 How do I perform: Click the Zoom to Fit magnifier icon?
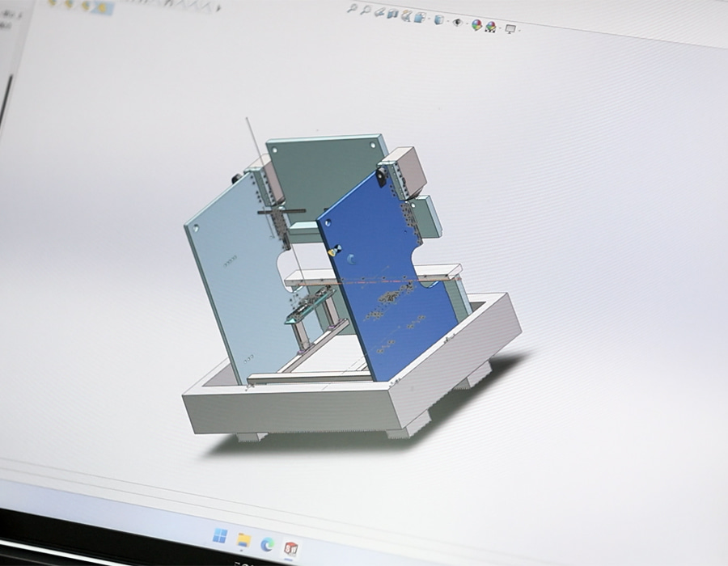pyautogui.click(x=353, y=8)
